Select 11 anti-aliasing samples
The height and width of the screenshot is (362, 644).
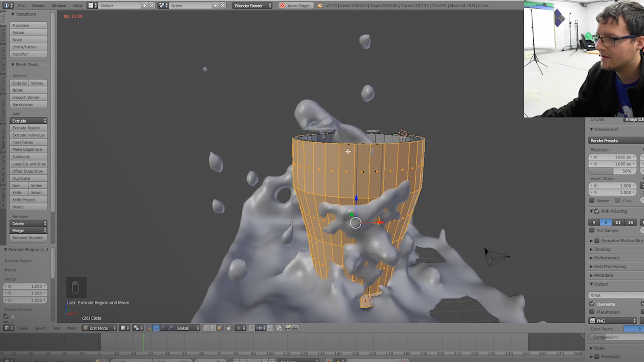point(618,223)
